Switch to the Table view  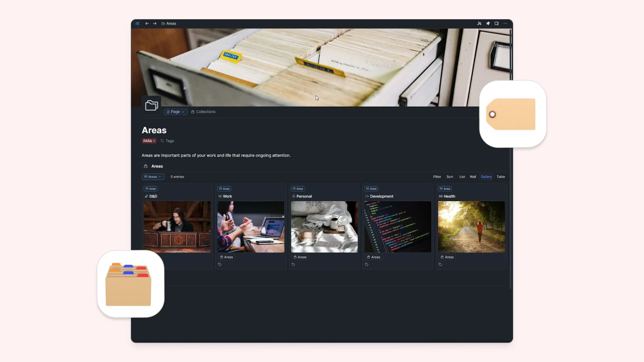(x=501, y=177)
